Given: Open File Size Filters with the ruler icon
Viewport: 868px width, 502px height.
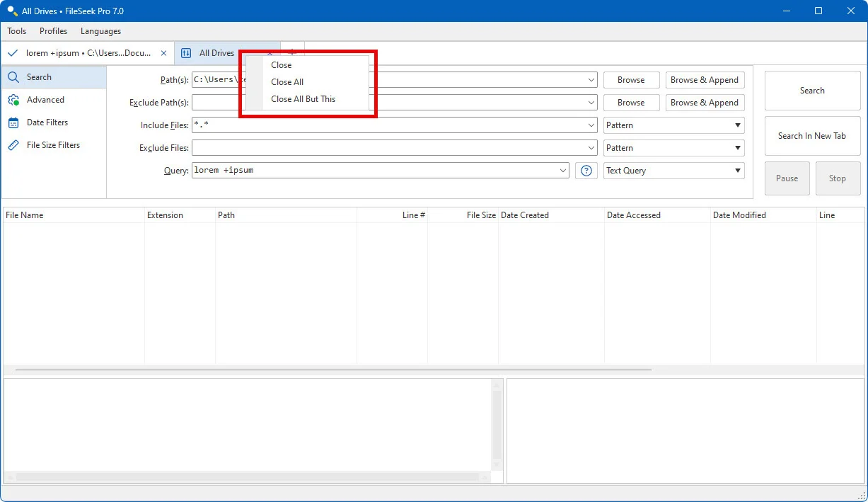Looking at the screenshot, I should click(x=14, y=144).
